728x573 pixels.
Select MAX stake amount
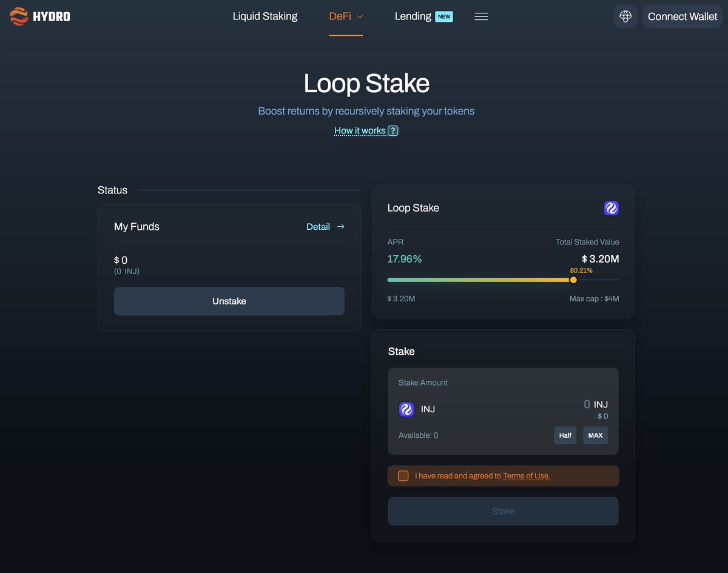point(595,435)
